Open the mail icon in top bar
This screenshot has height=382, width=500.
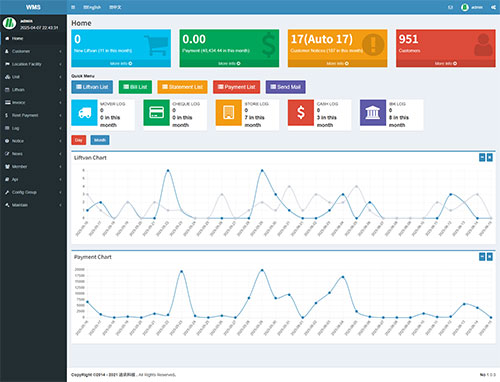[x=450, y=7]
